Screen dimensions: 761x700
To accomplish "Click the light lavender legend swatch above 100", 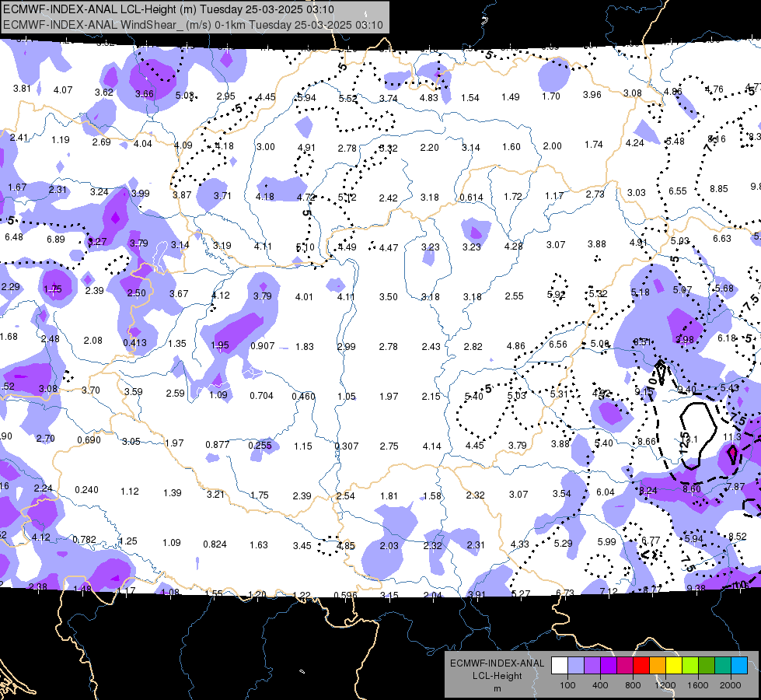I will tap(576, 666).
